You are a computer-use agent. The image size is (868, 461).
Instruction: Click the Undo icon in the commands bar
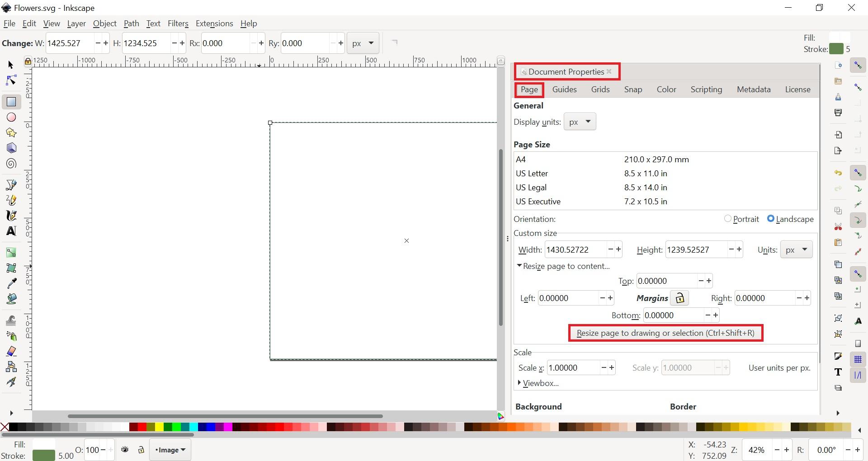point(839,173)
